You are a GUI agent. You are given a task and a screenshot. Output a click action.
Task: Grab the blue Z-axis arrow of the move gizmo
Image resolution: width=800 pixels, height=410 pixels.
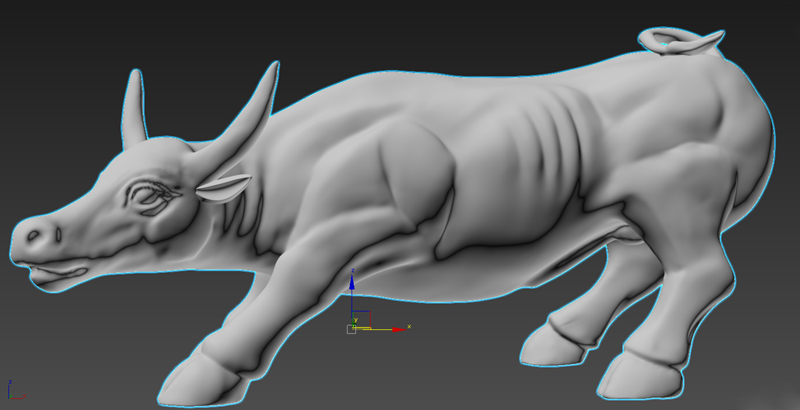[x=352, y=283]
